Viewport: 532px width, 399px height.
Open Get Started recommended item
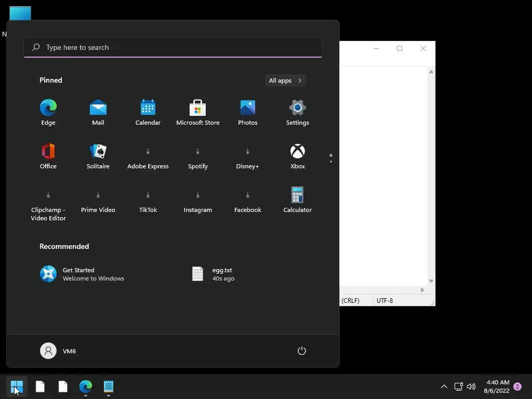click(82, 274)
